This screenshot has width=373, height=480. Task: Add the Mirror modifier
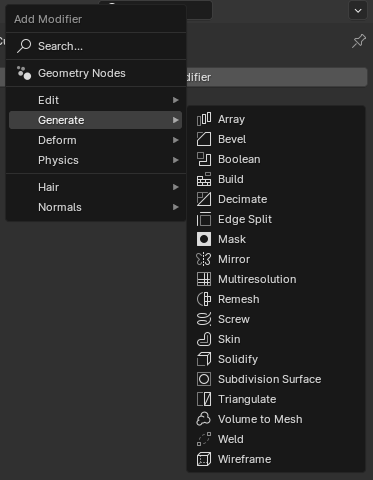[276, 259]
